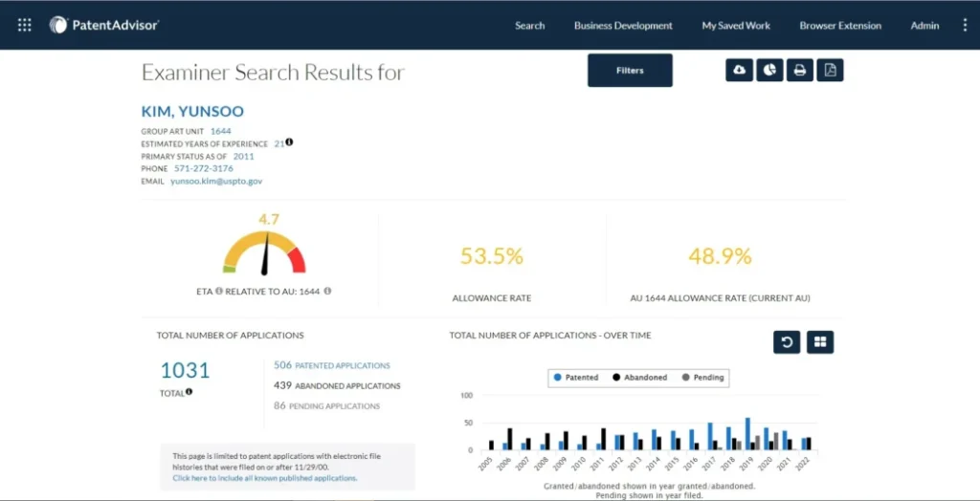Open the Business Development menu
The width and height of the screenshot is (980, 501).
[623, 26]
